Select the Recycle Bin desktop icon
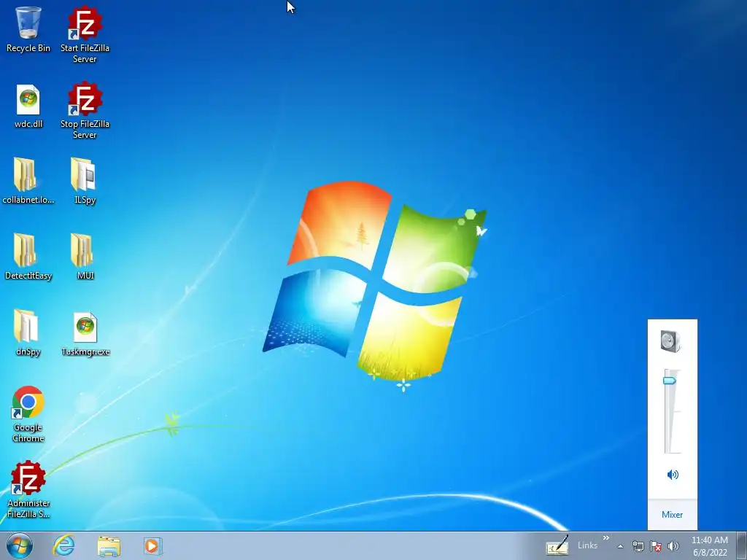This screenshot has width=747, height=560. (x=28, y=28)
